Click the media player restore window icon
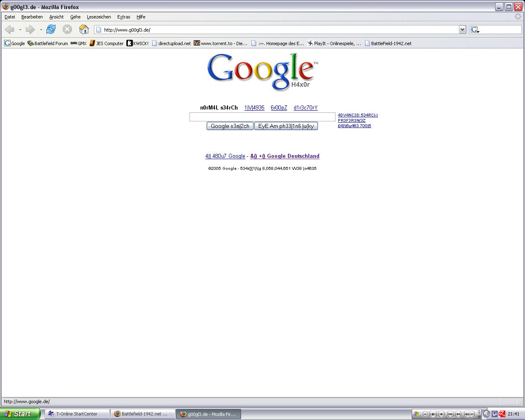525x420 pixels. pyautogui.click(x=479, y=417)
